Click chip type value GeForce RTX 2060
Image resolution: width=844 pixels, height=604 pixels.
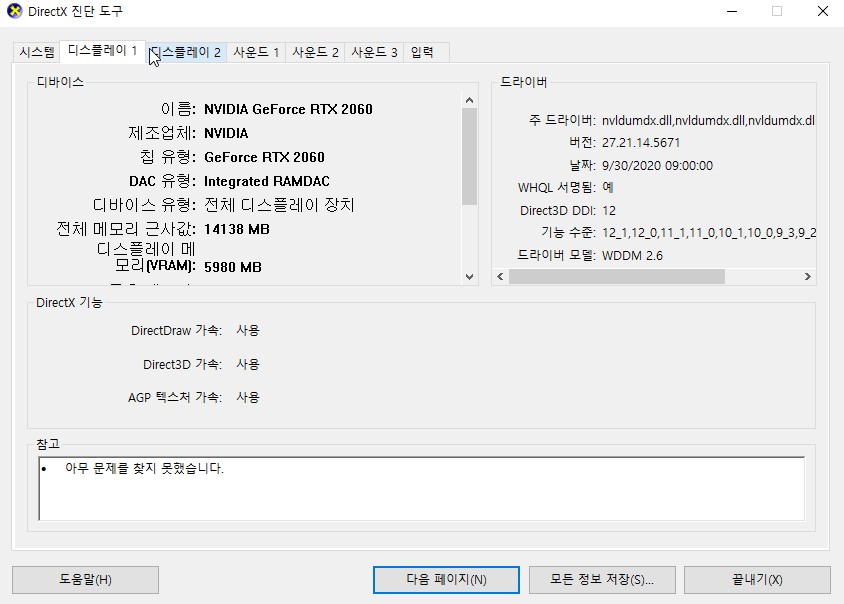pyautogui.click(x=264, y=157)
